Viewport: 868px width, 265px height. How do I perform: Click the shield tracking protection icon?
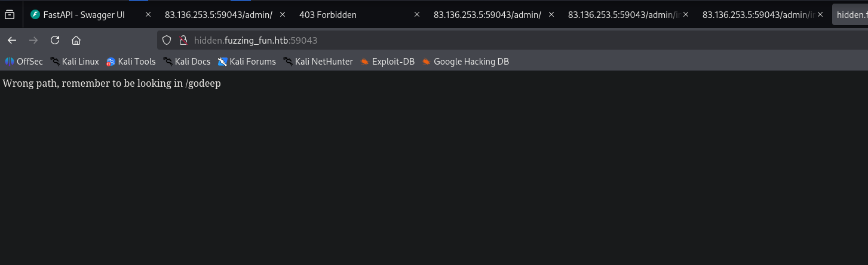(x=167, y=41)
